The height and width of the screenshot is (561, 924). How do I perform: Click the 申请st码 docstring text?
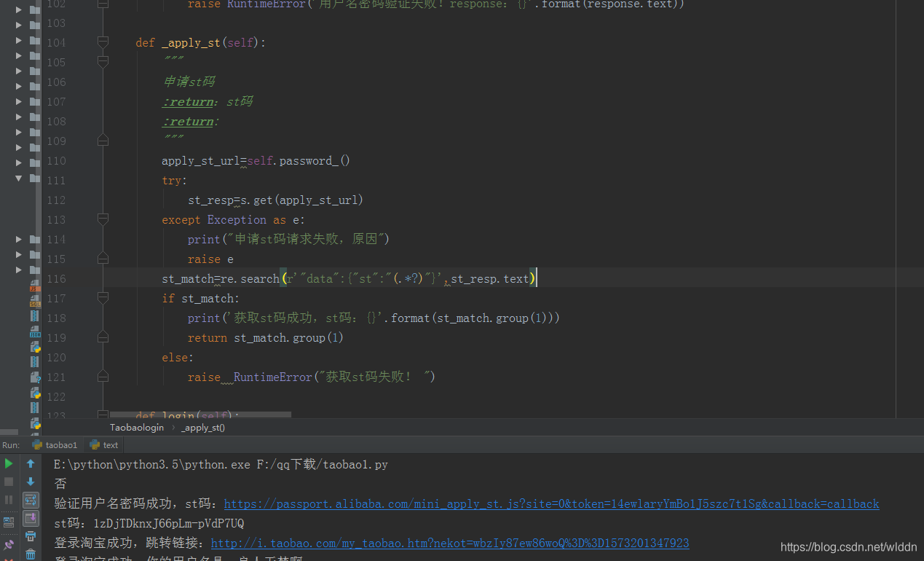click(x=189, y=82)
